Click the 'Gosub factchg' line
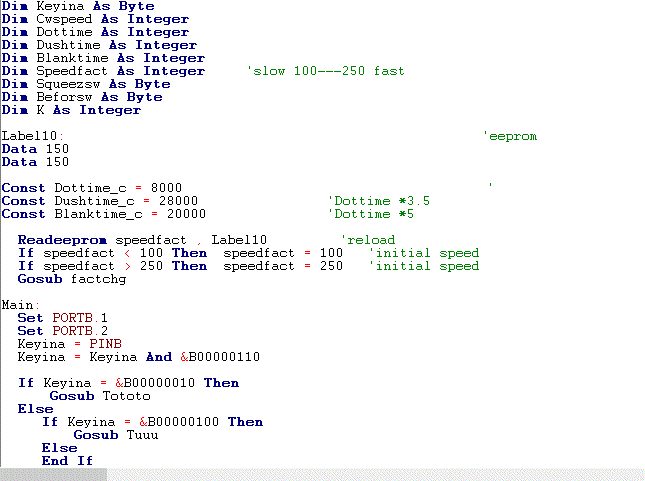 point(71,279)
